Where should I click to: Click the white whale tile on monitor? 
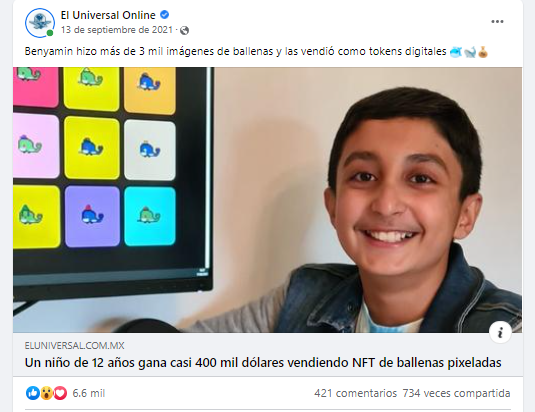150,149
